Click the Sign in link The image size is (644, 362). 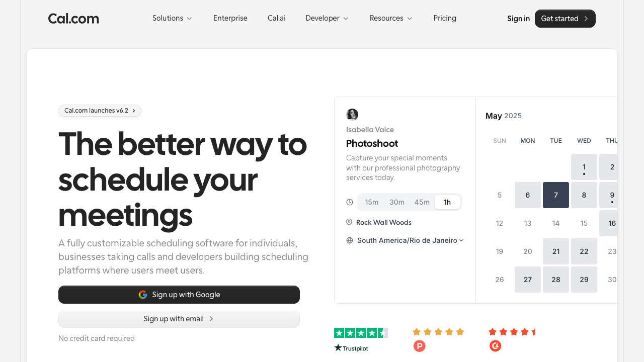518,18
